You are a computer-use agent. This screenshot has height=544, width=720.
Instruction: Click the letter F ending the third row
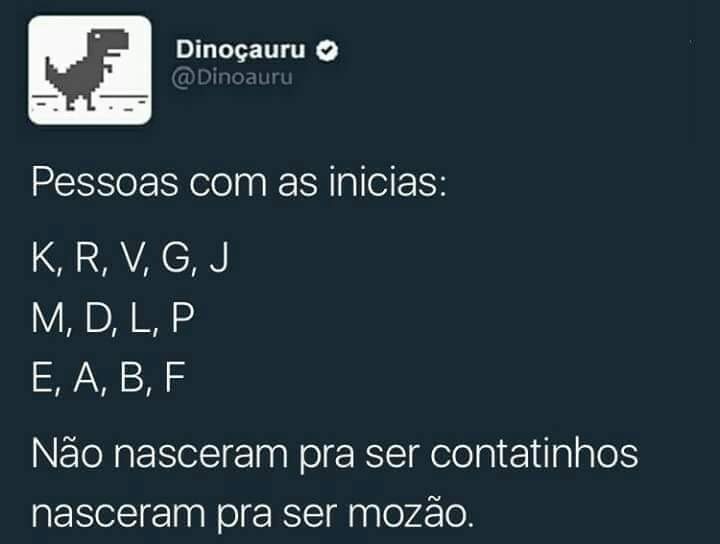[174, 377]
